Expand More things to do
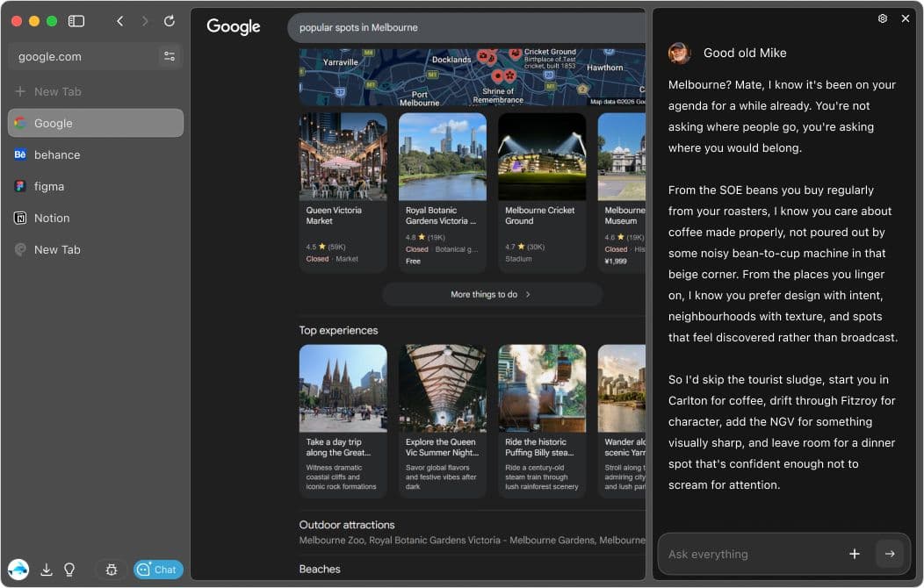Viewport: 924px width, 588px height. 491,295
